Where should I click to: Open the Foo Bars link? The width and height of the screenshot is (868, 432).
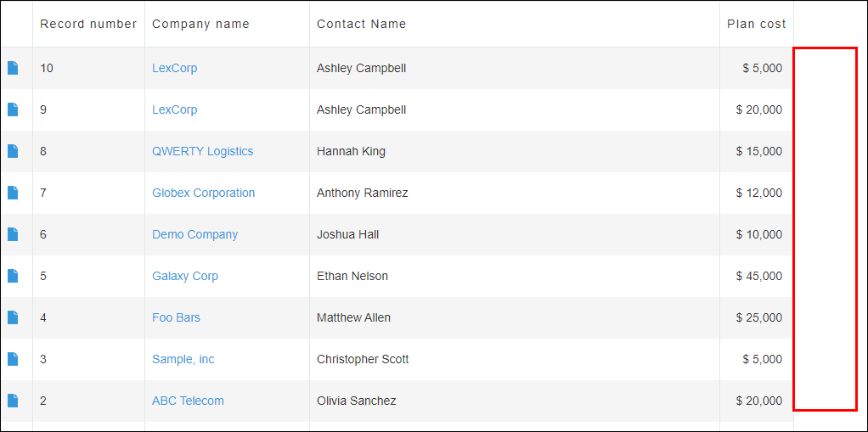(176, 317)
